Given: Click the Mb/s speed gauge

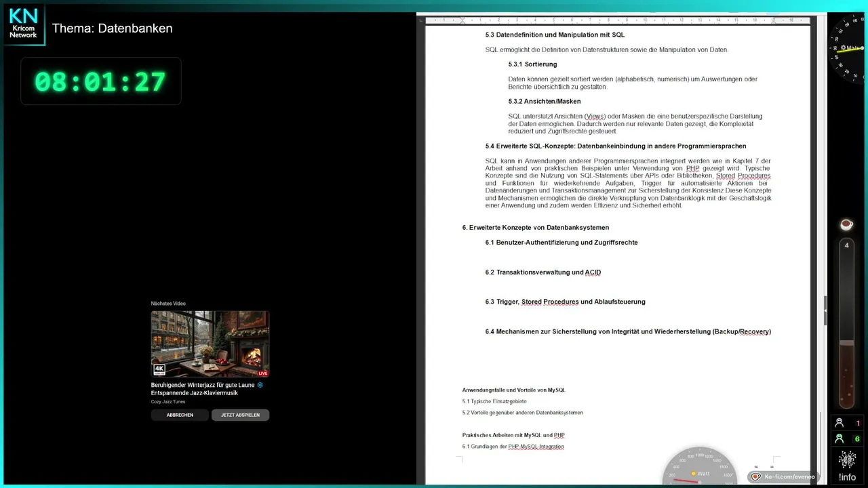Looking at the screenshot, I should [x=848, y=49].
